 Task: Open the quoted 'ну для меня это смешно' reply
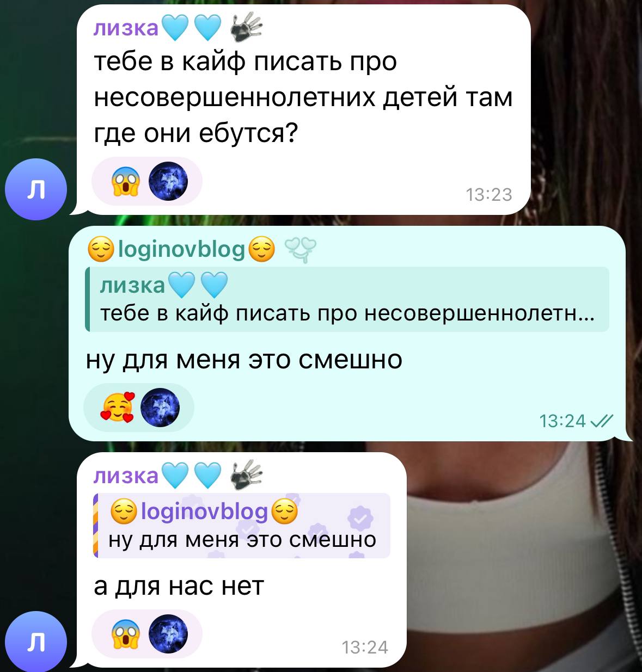242,526
